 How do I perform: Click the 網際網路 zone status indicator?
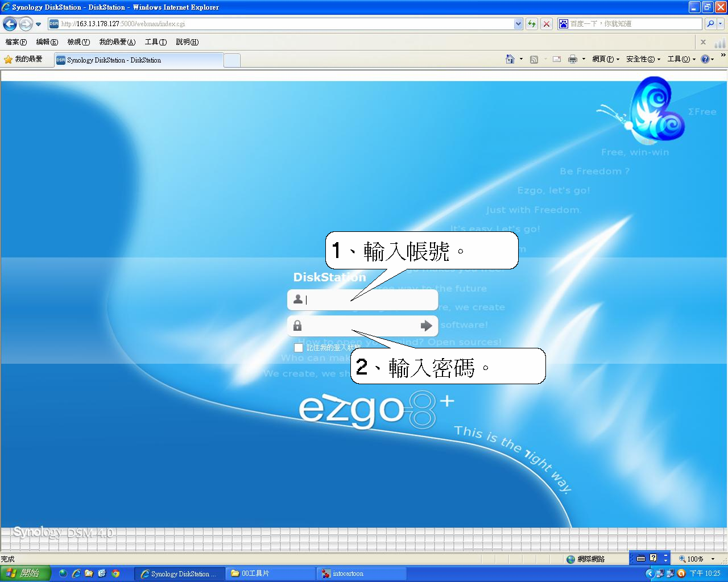coord(585,559)
